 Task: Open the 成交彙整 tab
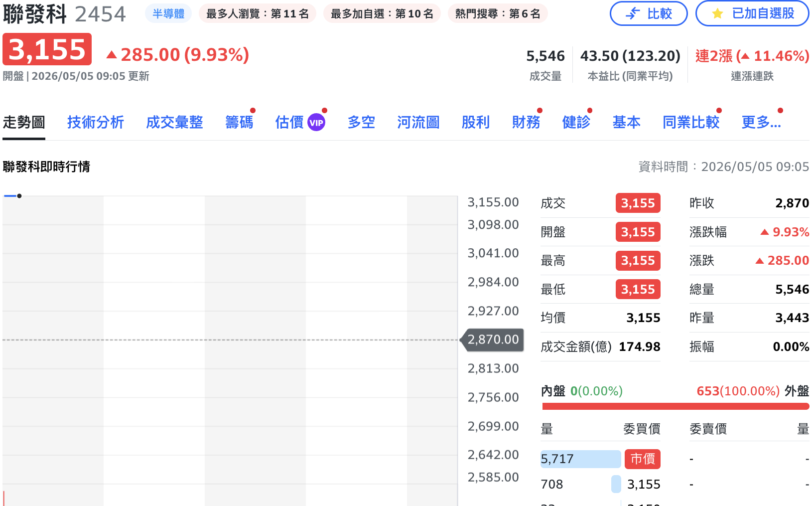(174, 122)
